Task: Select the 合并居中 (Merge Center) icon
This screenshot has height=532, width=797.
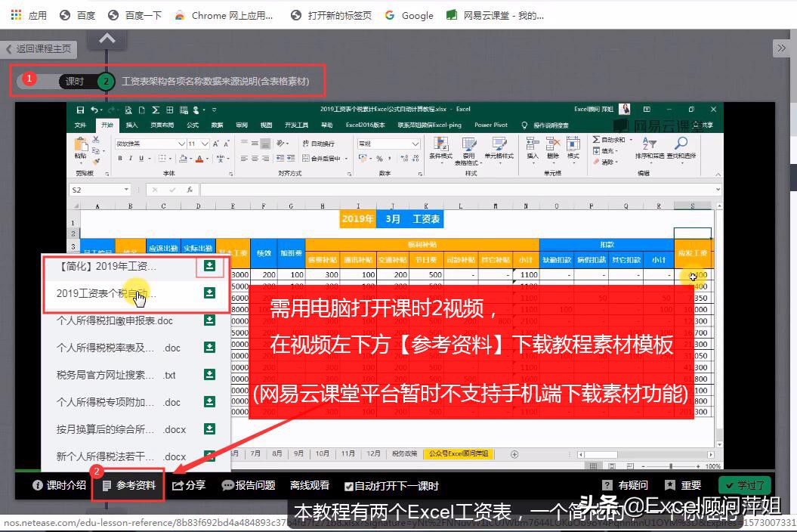Action: click(x=322, y=157)
